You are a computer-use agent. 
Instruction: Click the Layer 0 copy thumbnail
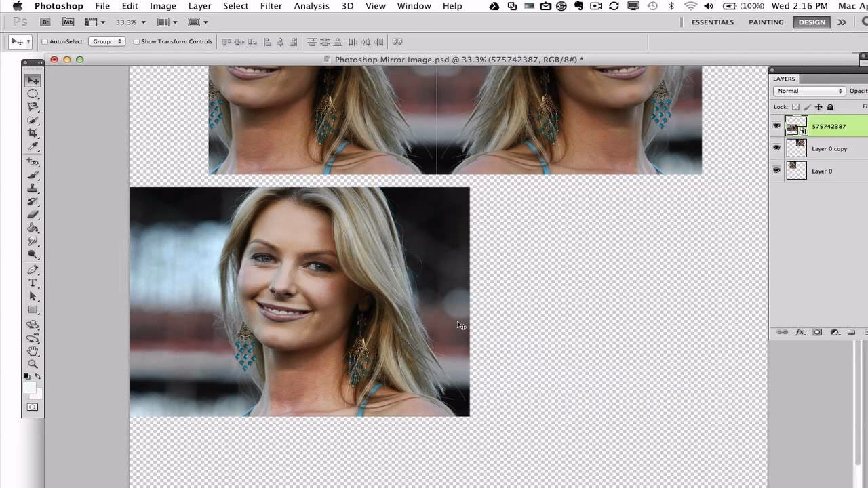pyautogui.click(x=796, y=148)
